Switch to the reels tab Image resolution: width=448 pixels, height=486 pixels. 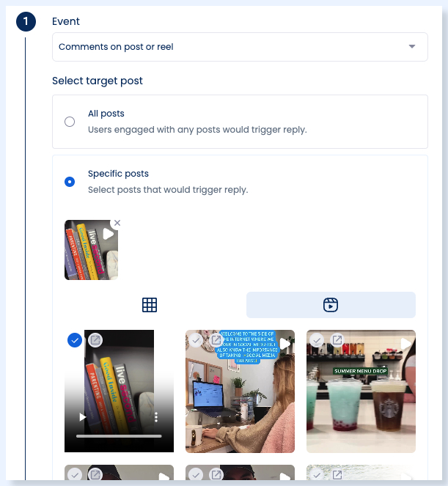(x=331, y=305)
